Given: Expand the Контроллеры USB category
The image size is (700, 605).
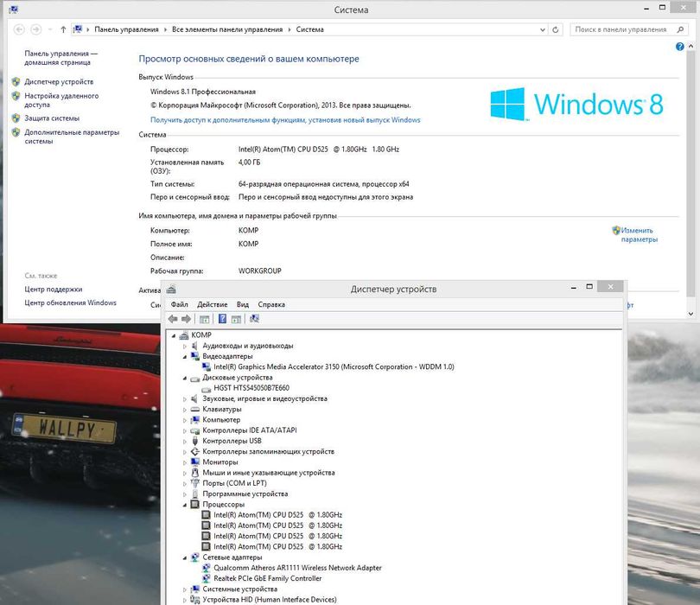Looking at the screenshot, I should (185, 441).
